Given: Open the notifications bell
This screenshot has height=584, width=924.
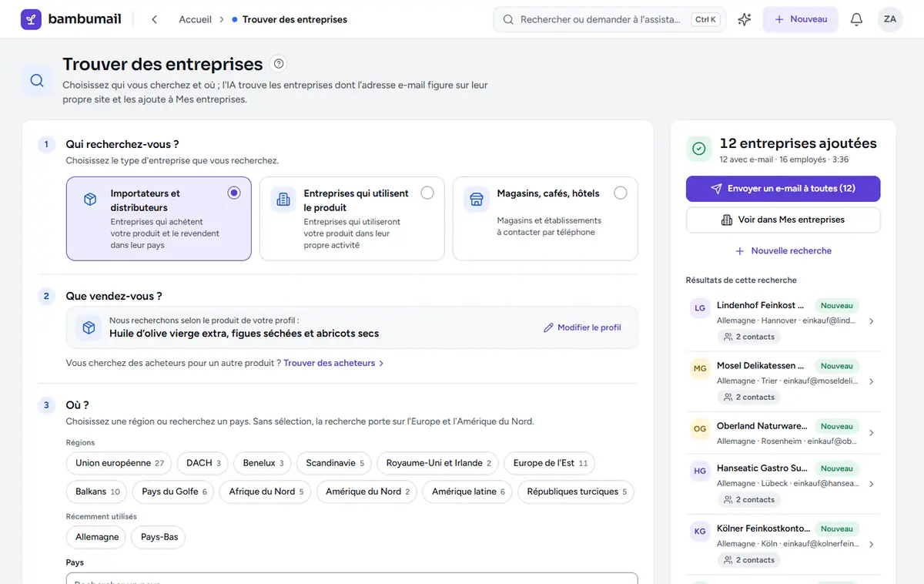Looking at the screenshot, I should click(x=856, y=19).
